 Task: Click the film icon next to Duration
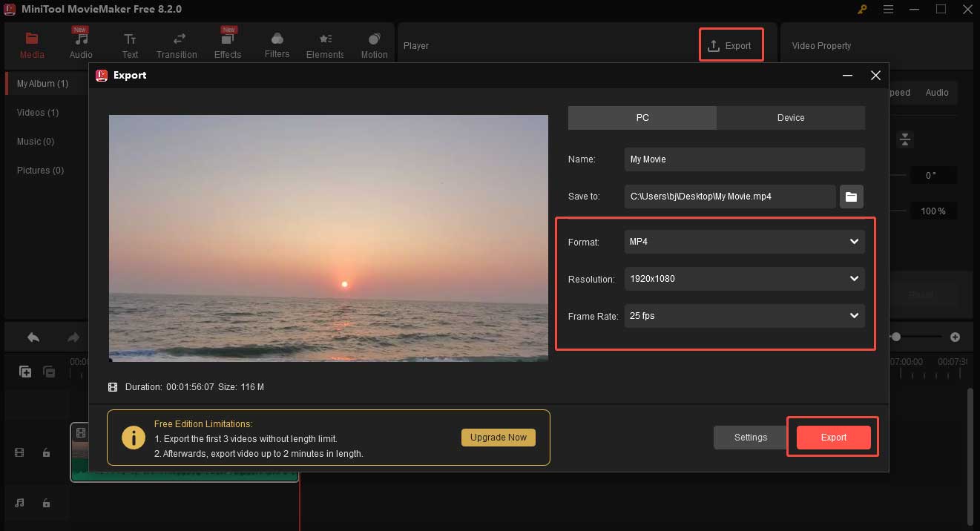(113, 387)
